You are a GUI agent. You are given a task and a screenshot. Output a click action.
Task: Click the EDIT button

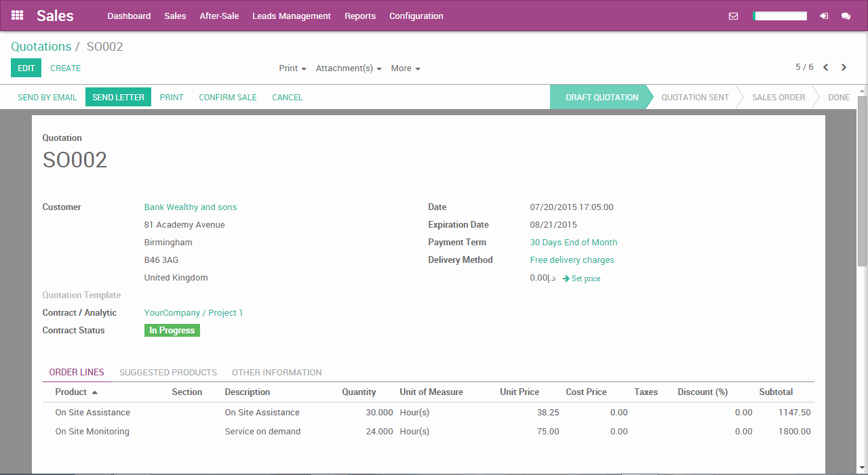[x=26, y=68]
